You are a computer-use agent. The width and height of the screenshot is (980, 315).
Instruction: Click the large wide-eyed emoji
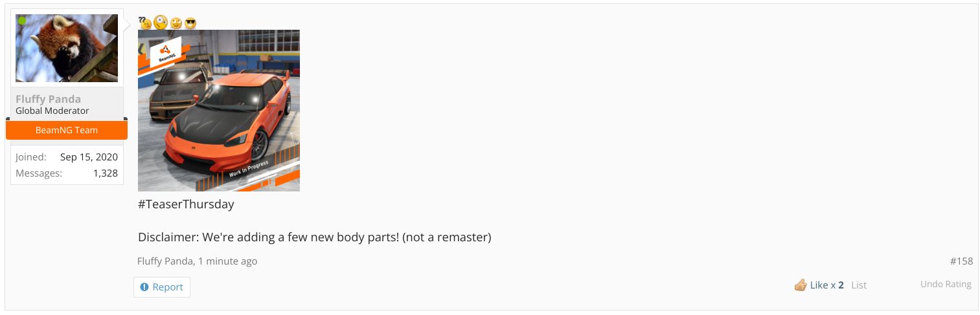point(161,23)
